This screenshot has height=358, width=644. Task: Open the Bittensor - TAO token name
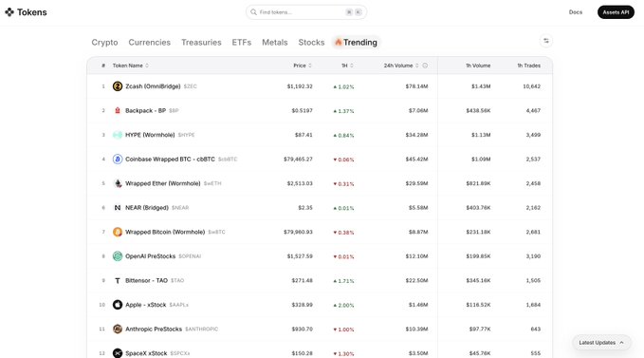(146, 280)
